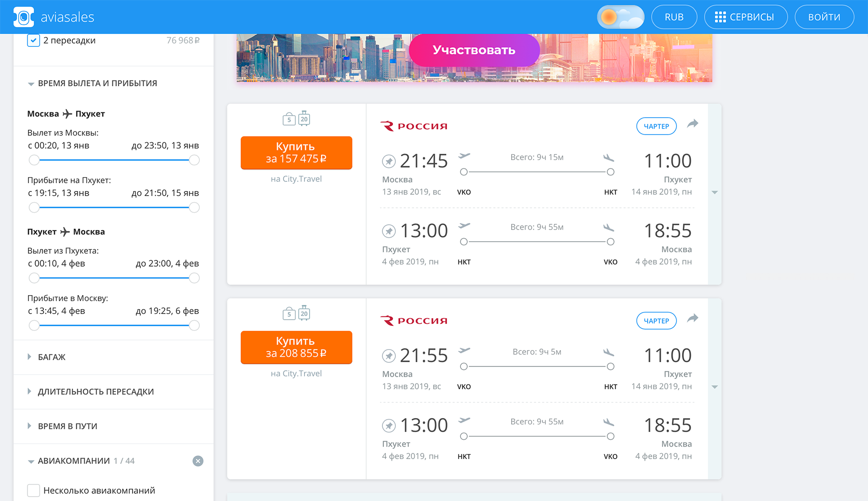Expand the Багаж filter section
The width and height of the screenshot is (868, 501).
[x=52, y=357]
